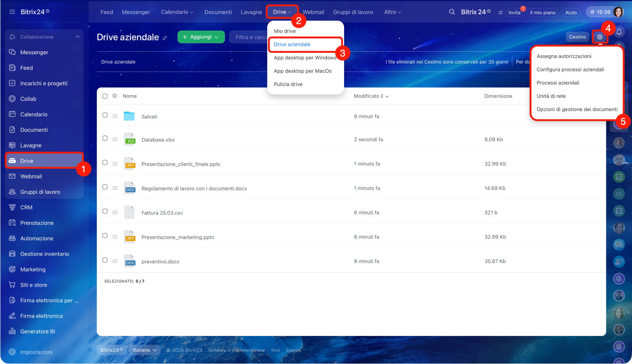Open row menu for preventivo.docx

(x=115, y=262)
